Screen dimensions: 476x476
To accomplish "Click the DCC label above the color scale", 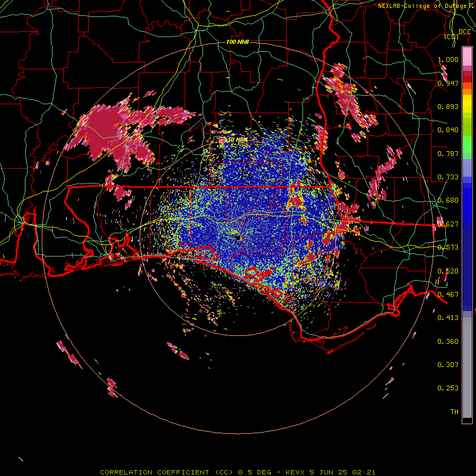I will 464,32.
